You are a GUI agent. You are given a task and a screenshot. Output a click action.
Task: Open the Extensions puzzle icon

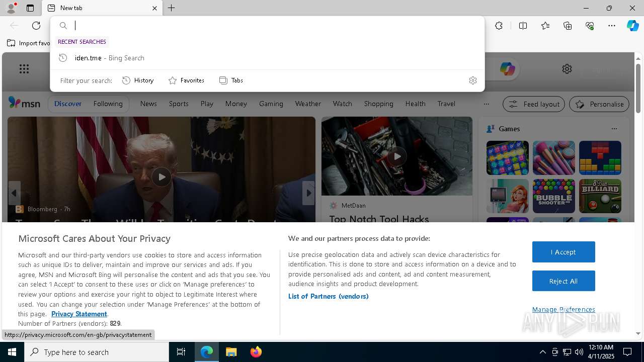pyautogui.click(x=499, y=26)
